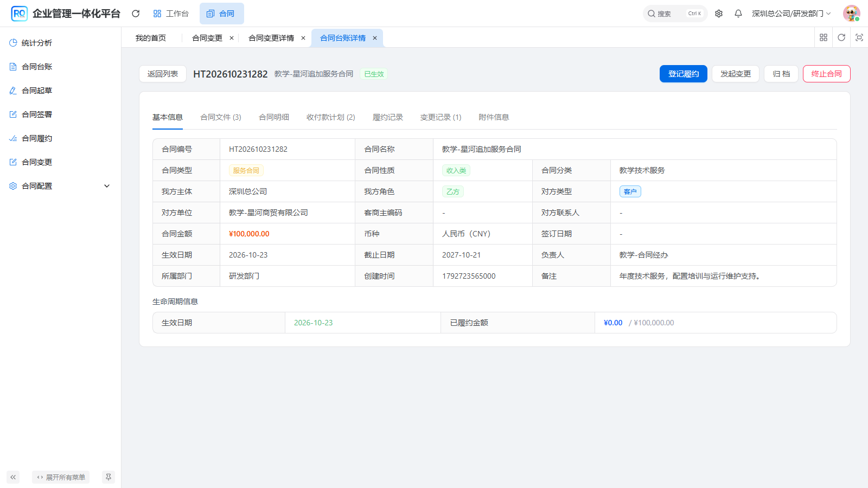Click the 终止合同 button
The image size is (868, 488).
(x=827, y=74)
